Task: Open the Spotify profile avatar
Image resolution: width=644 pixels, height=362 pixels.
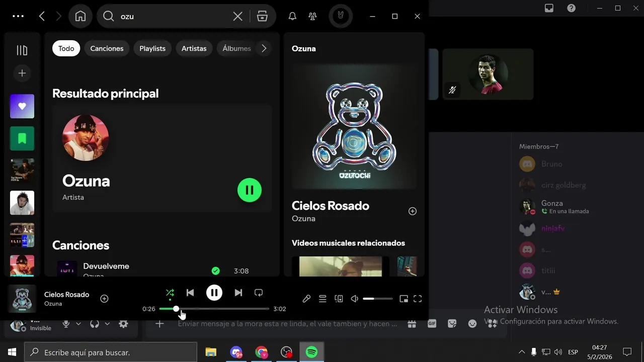Action: (x=341, y=16)
